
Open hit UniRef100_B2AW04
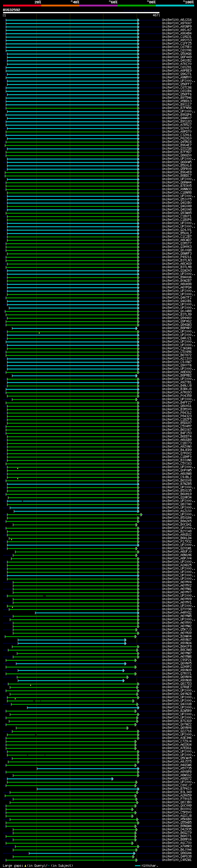[x=177, y=636]
